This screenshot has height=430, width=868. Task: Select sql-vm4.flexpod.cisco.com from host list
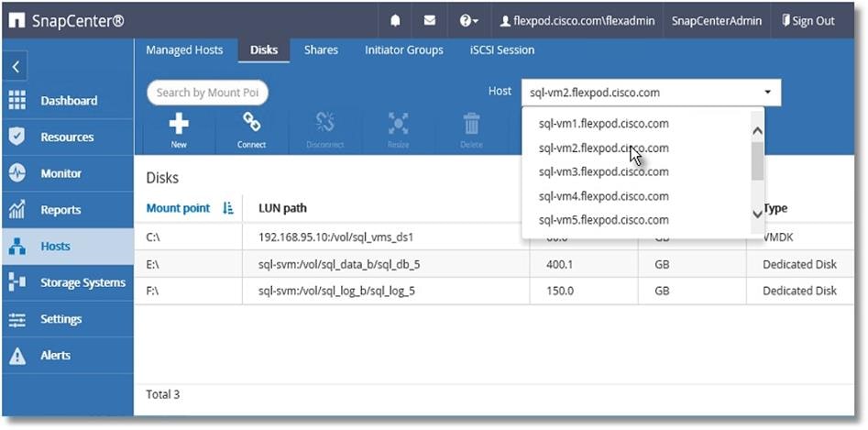click(x=603, y=196)
